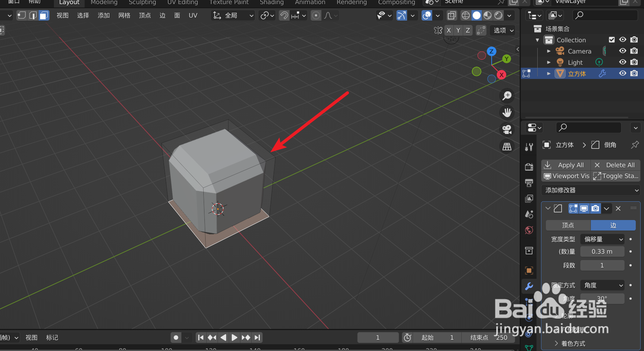The image size is (644, 351).
Task: Select face select mode icon
Action: pyautogui.click(x=44, y=15)
